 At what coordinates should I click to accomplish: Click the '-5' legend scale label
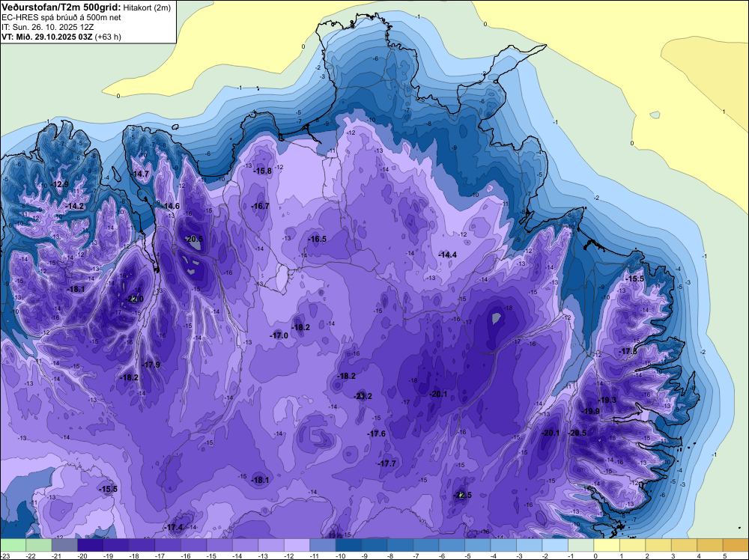[469, 556]
